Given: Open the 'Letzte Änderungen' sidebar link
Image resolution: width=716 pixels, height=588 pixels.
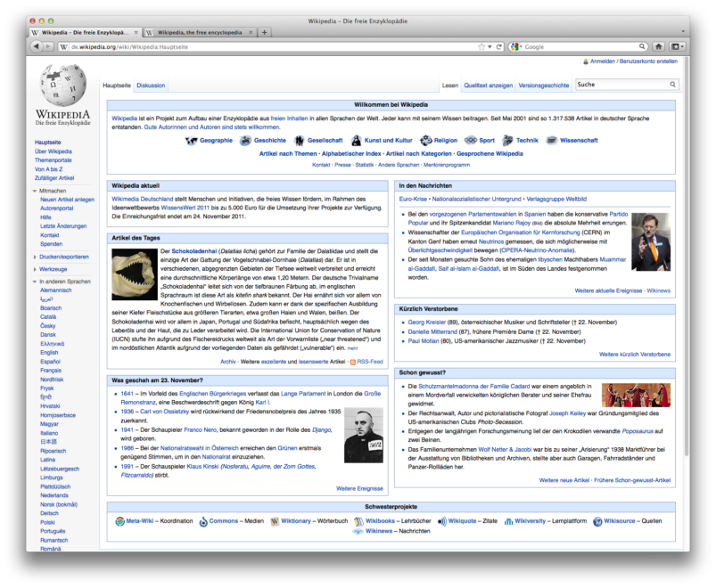Looking at the screenshot, I should pos(63,226).
